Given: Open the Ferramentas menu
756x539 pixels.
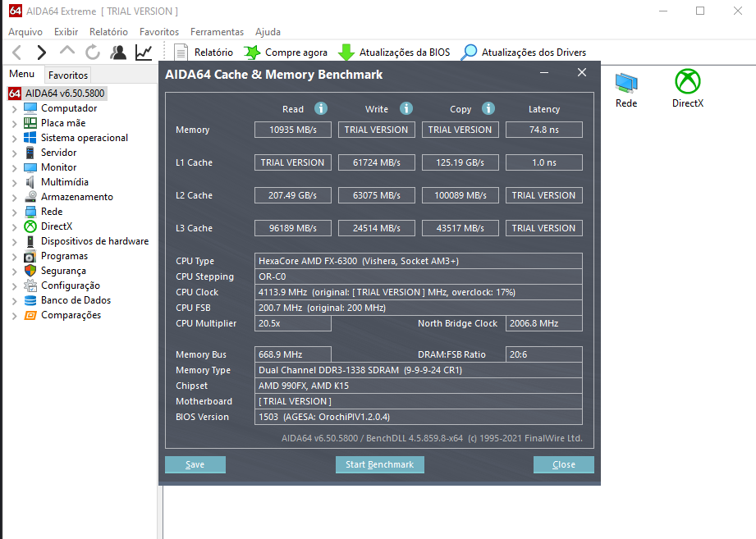Looking at the screenshot, I should (x=217, y=32).
